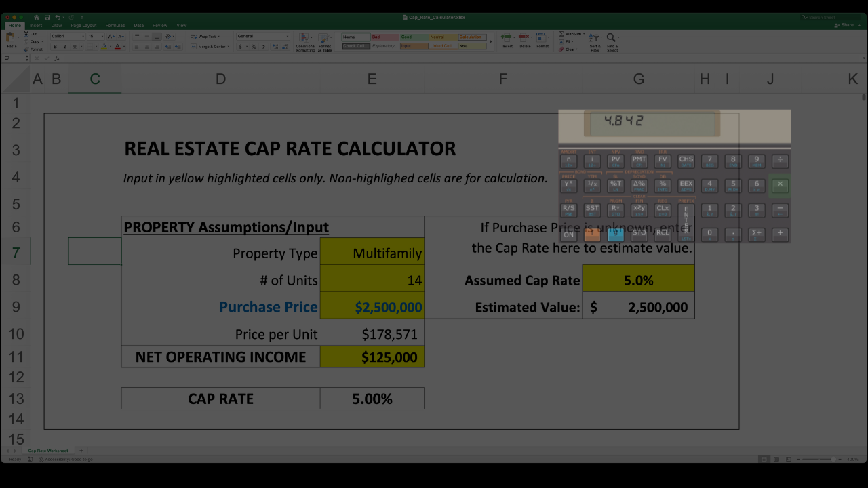
Task: Click the orange f key on calculator
Action: tap(592, 235)
